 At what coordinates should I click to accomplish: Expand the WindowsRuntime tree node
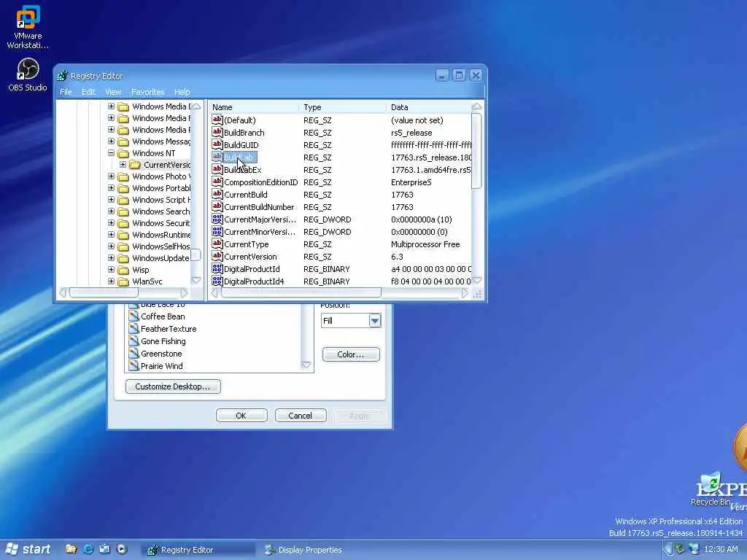tap(111, 235)
